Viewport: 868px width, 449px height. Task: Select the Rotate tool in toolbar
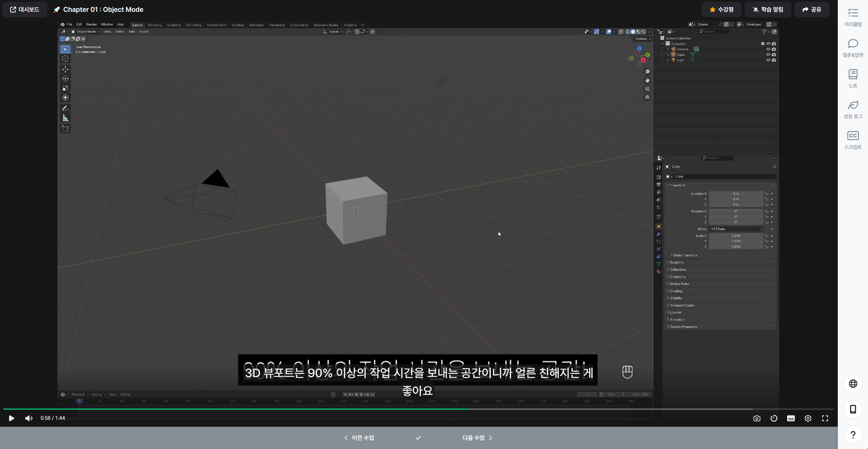coord(65,79)
